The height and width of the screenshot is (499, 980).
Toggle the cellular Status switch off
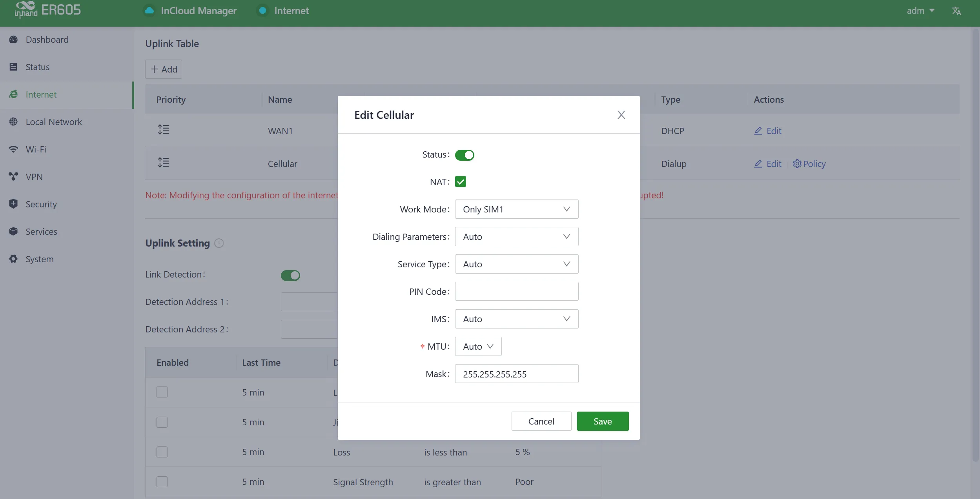(464, 155)
